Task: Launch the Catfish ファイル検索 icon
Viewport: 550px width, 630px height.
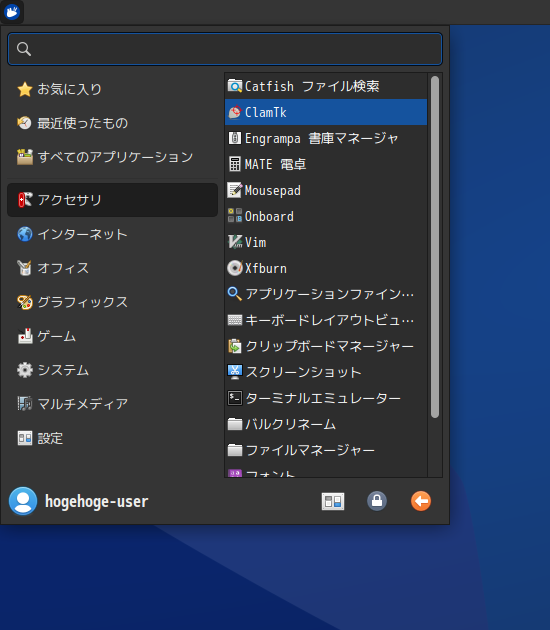Action: point(235,86)
